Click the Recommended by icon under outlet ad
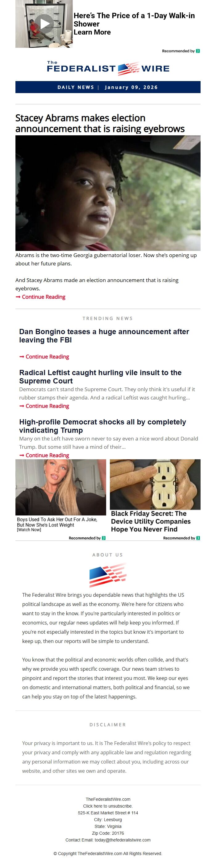The image size is (216, 868). coord(198,538)
